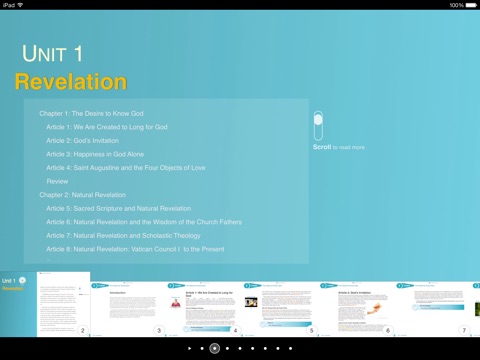480x360 pixels.
Task: Tap the Unit 1 title heading
Action: coord(52,53)
